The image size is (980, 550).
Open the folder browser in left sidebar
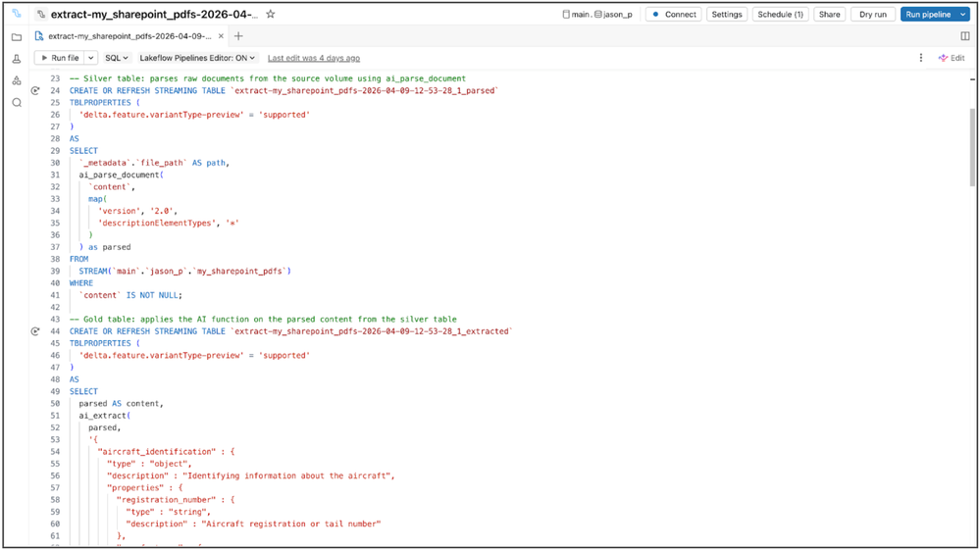click(x=17, y=37)
